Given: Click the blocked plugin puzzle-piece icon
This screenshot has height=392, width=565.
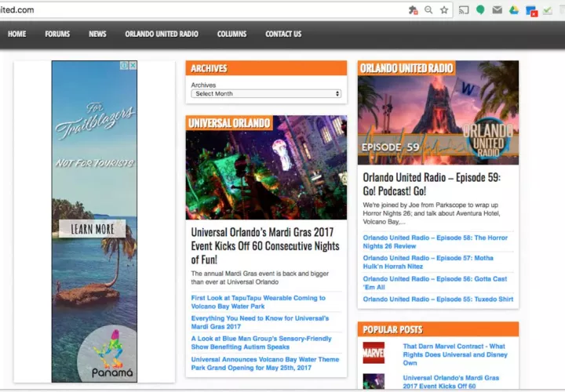Looking at the screenshot, I should coord(413,10).
